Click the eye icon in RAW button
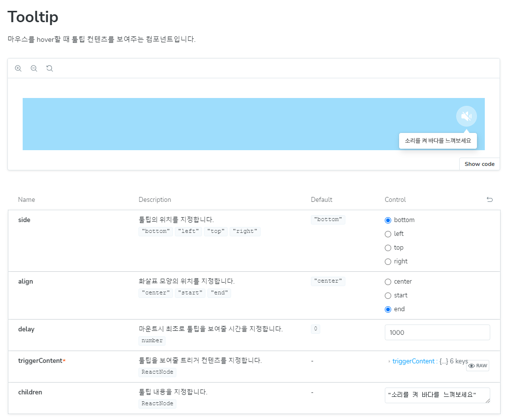Viewport: 506px width, 420px height. [472, 366]
